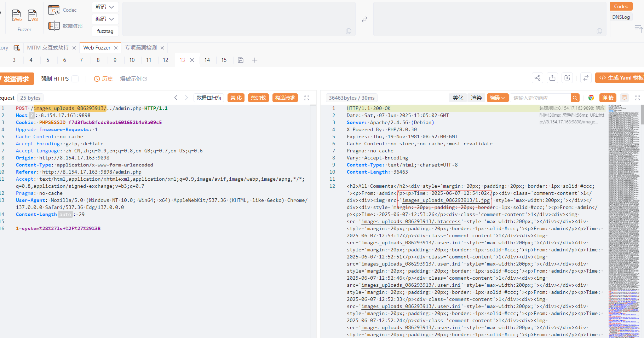Click the Referer URL in request
The width and height of the screenshot is (644, 338).
(92, 172)
